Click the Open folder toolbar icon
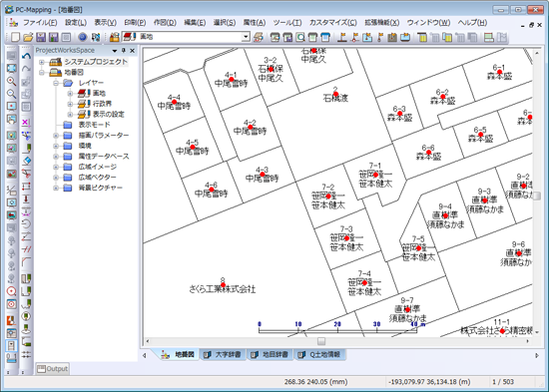This screenshot has height=392, width=549. [x=28, y=37]
